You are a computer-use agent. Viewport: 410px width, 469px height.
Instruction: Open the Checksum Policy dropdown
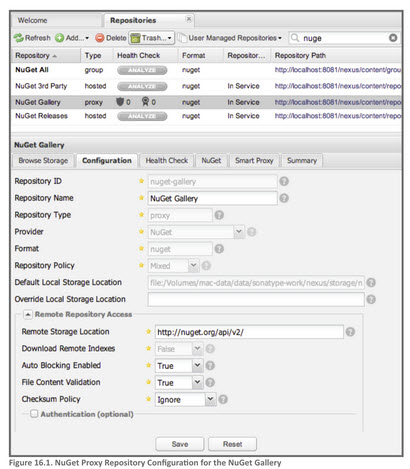[x=210, y=399]
